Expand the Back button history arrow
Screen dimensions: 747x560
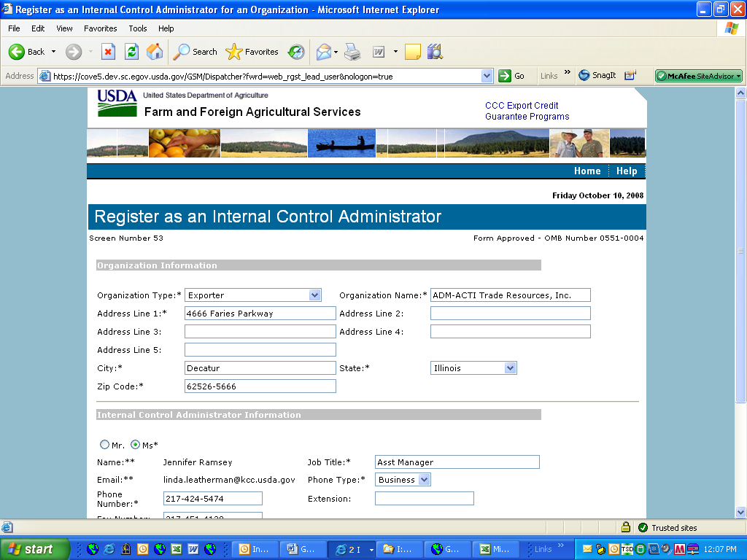click(53, 52)
